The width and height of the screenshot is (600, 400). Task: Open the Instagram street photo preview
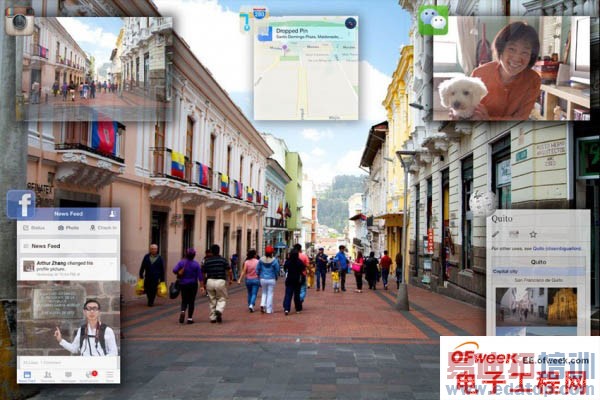click(x=95, y=69)
